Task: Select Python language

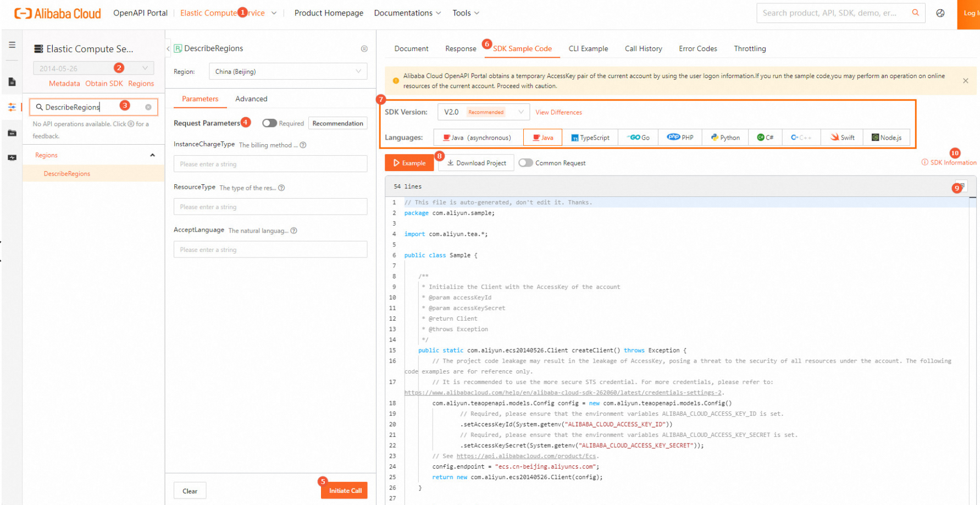Action: pyautogui.click(x=726, y=138)
